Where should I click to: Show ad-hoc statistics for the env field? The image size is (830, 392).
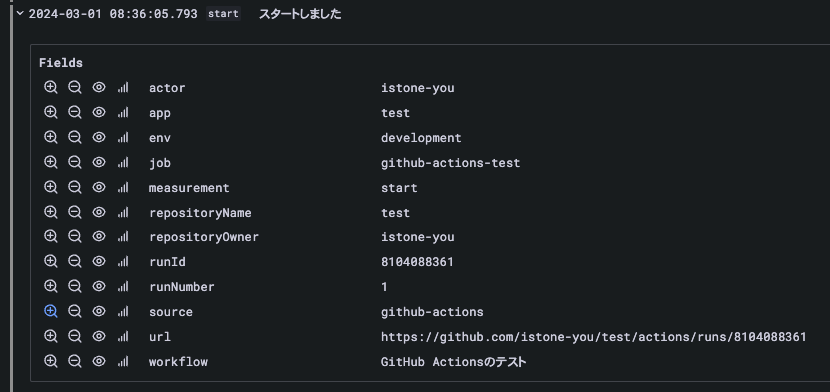coord(123,138)
